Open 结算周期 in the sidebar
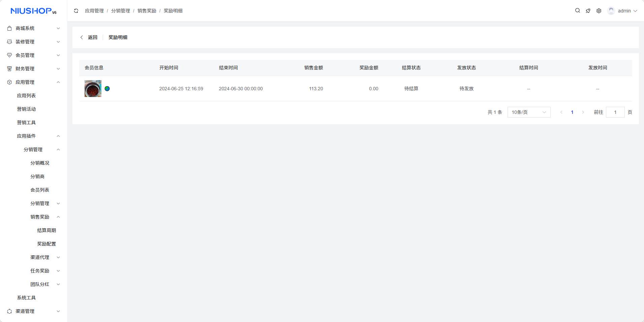644x322 pixels. tap(46, 230)
